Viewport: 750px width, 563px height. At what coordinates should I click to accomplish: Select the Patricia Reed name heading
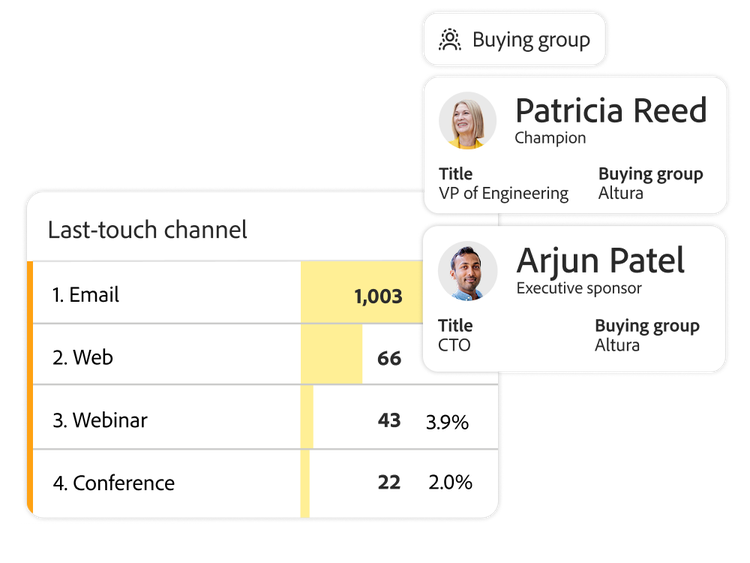(x=610, y=110)
